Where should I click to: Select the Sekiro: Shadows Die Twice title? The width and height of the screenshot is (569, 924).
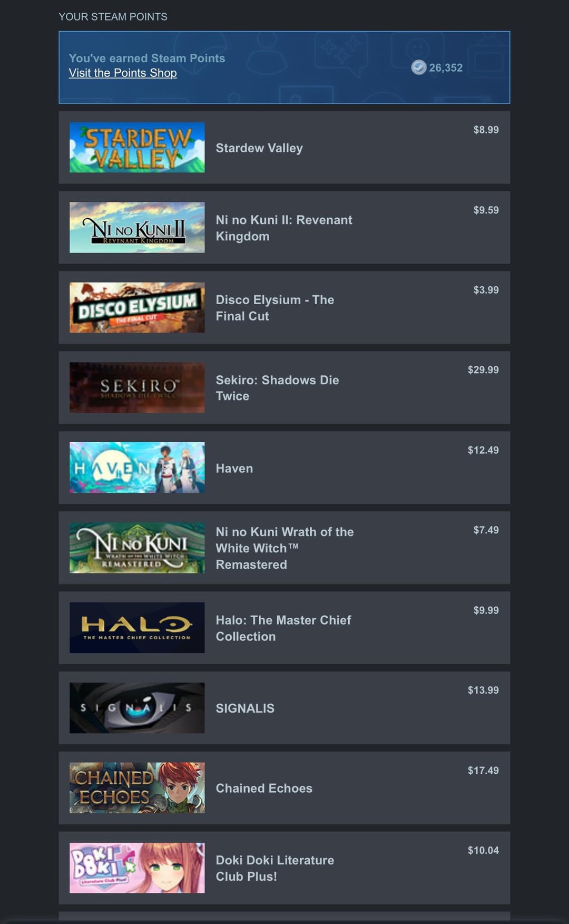[x=277, y=388]
